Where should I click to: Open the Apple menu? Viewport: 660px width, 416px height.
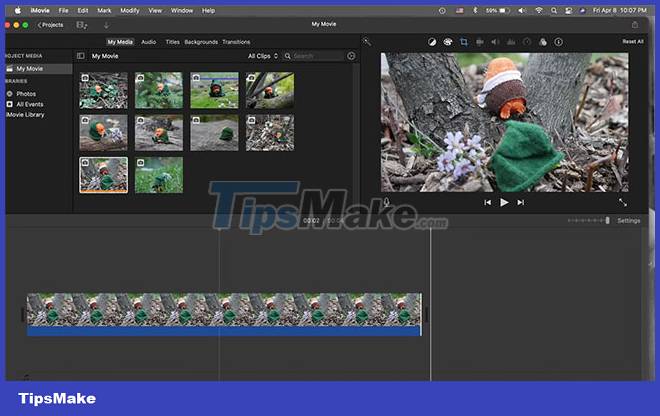click(18, 11)
